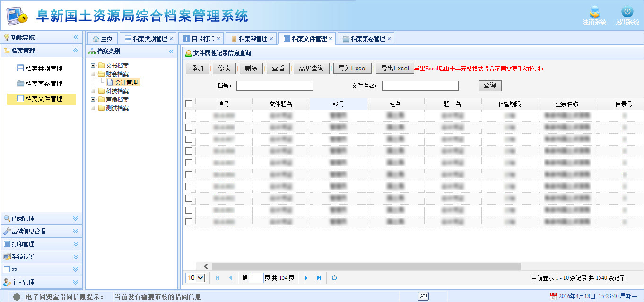Click the 文件题名 search input field
644x302 pixels.
tap(420, 86)
